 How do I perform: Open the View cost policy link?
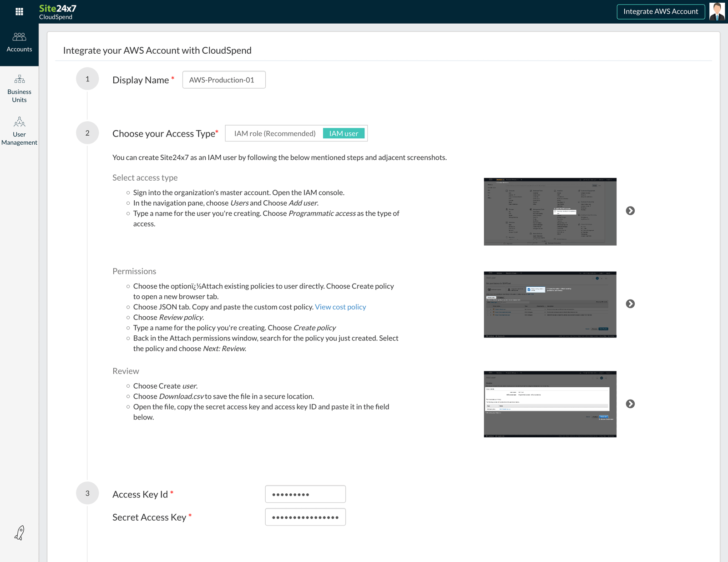click(340, 307)
